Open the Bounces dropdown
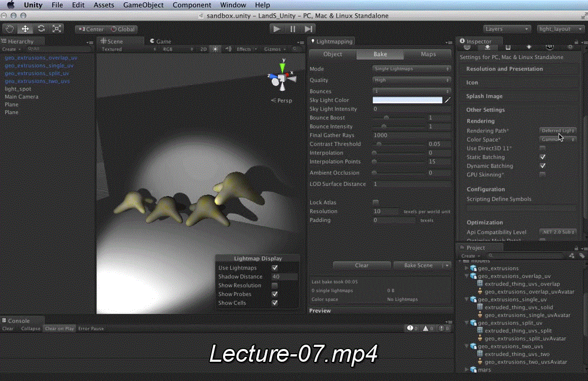 (411, 91)
